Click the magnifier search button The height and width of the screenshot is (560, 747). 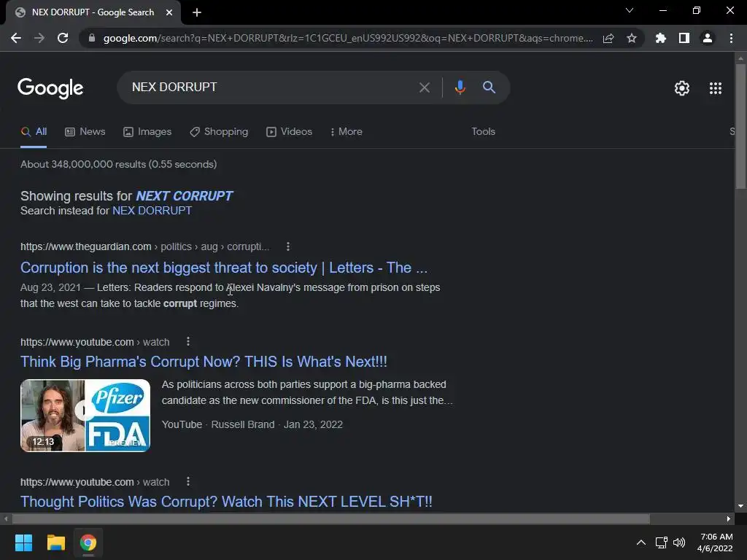click(x=489, y=87)
